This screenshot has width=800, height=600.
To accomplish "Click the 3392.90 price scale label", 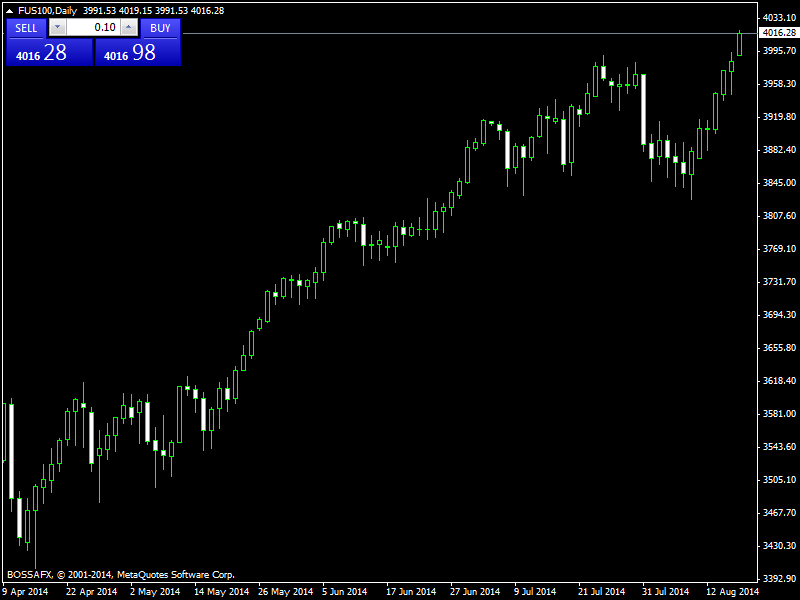I will pyautogui.click(x=779, y=579).
